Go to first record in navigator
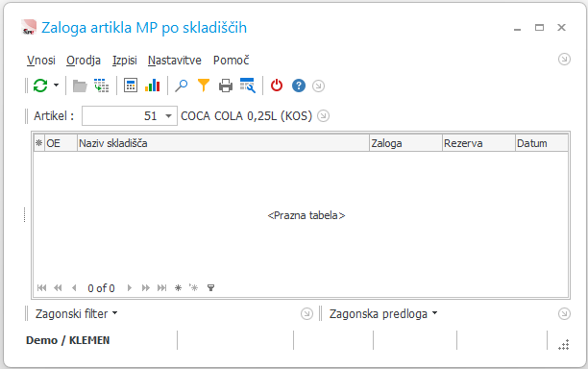 pos(41,288)
